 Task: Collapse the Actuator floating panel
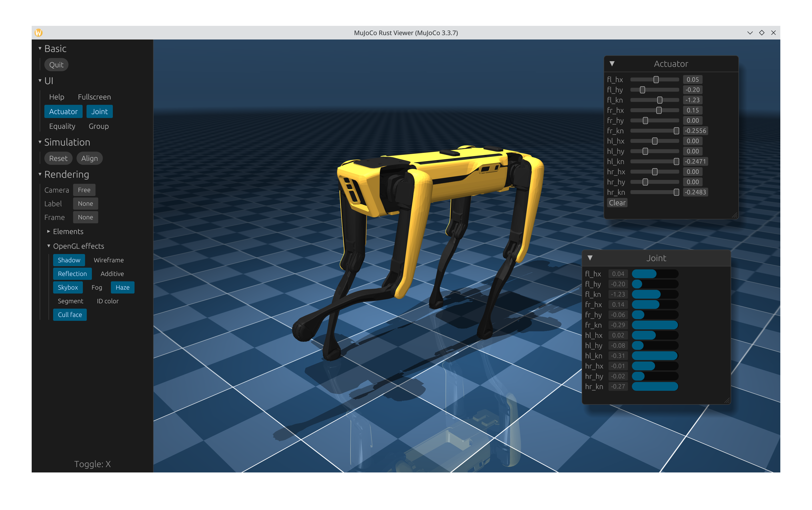612,64
